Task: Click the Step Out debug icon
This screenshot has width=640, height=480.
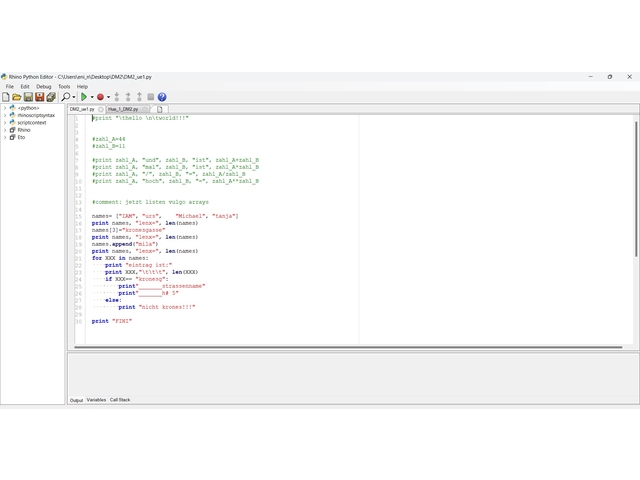Action: tap(140, 97)
